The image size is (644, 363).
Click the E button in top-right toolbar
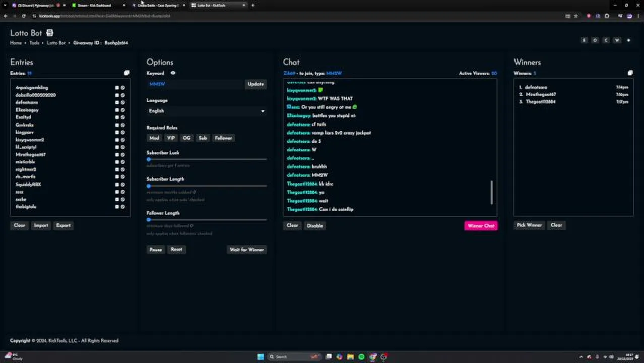pos(584,40)
